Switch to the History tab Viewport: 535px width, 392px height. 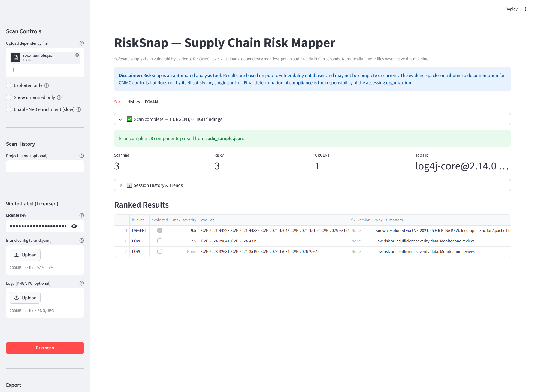point(134,102)
